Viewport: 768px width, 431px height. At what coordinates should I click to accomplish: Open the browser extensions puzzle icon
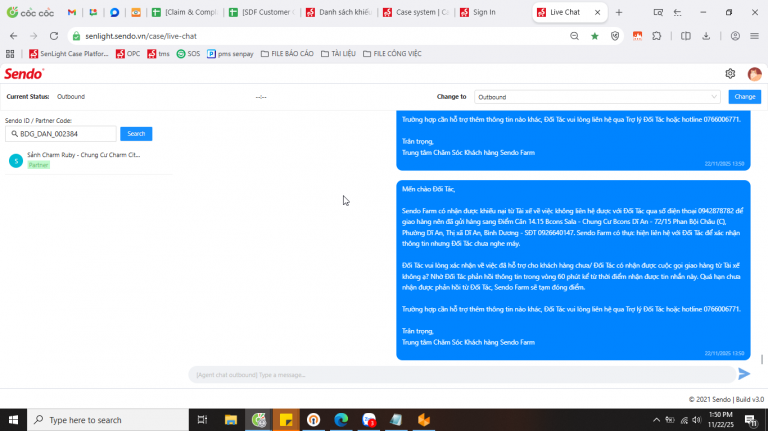tap(657, 36)
